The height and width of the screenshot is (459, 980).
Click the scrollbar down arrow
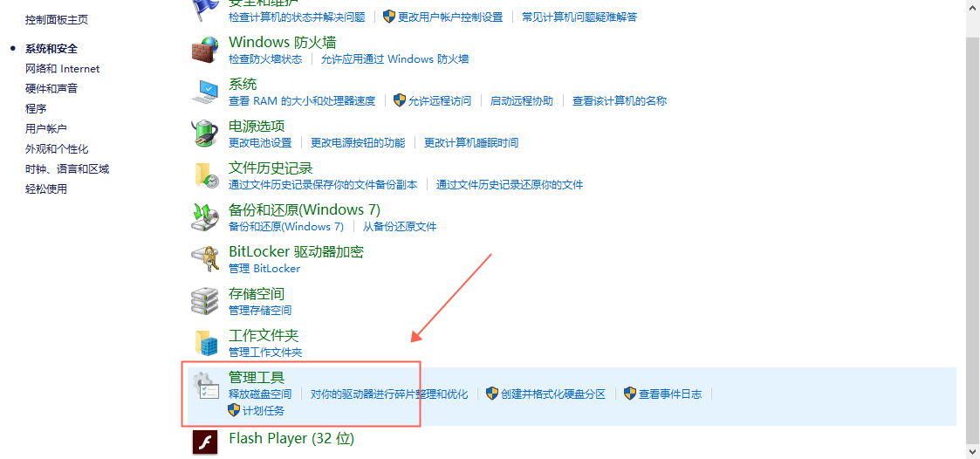click(x=972, y=451)
